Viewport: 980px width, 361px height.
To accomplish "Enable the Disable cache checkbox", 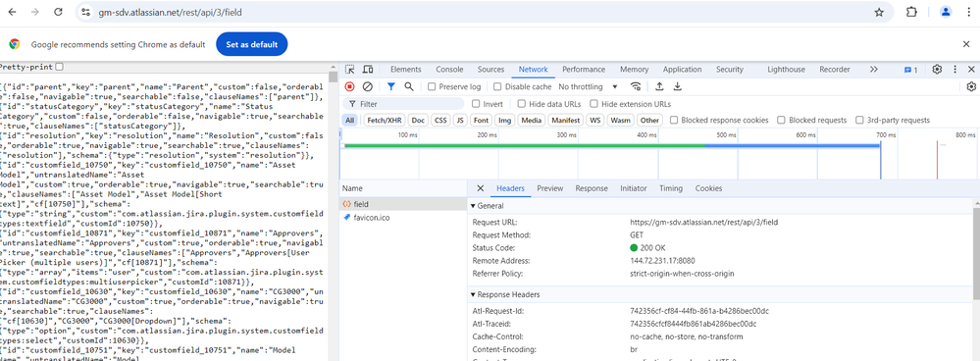I will [497, 86].
